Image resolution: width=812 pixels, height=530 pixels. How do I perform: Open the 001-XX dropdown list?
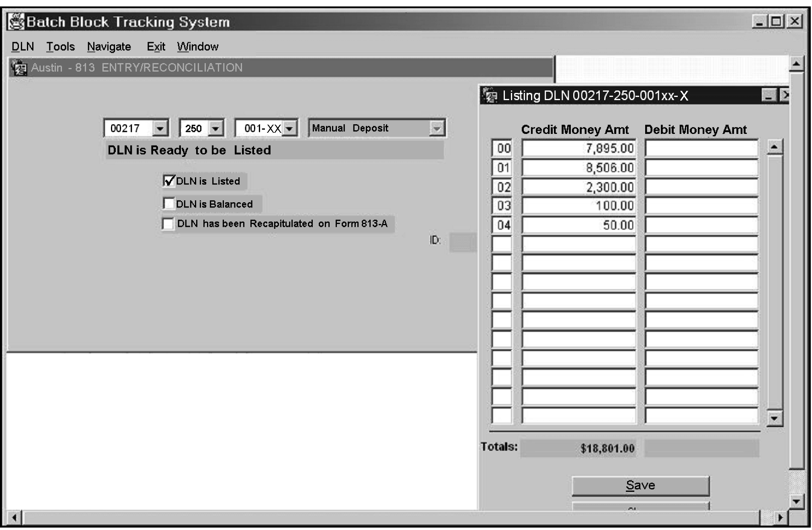(x=289, y=129)
